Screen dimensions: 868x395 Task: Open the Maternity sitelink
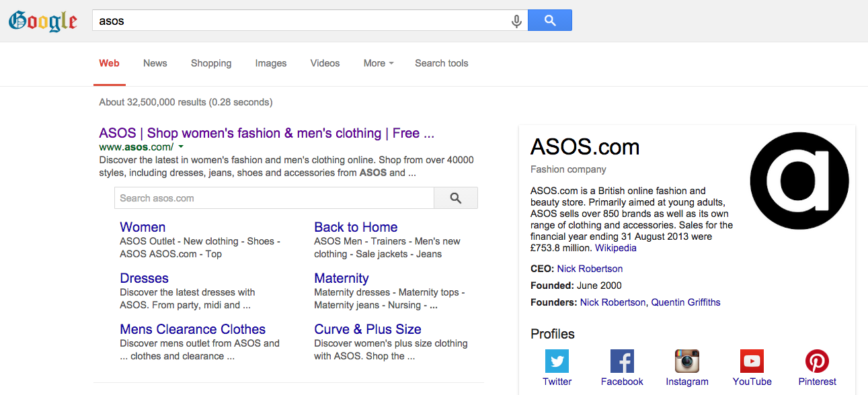[x=342, y=278]
